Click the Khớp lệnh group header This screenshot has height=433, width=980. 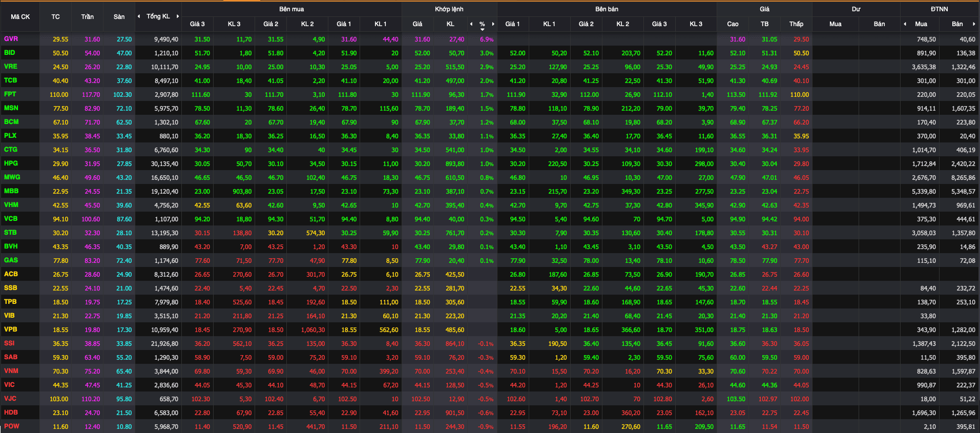click(x=449, y=9)
